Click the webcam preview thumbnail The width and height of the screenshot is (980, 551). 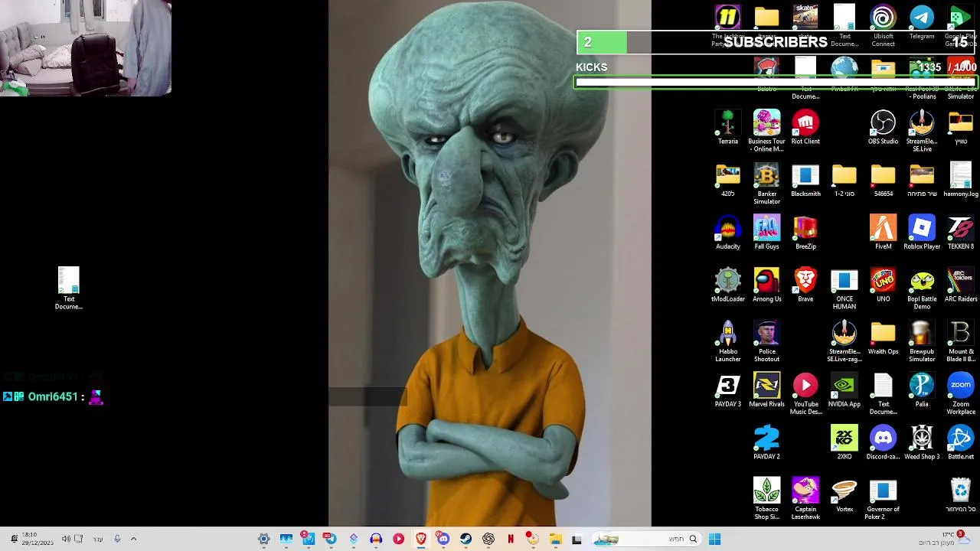pyautogui.click(x=86, y=47)
